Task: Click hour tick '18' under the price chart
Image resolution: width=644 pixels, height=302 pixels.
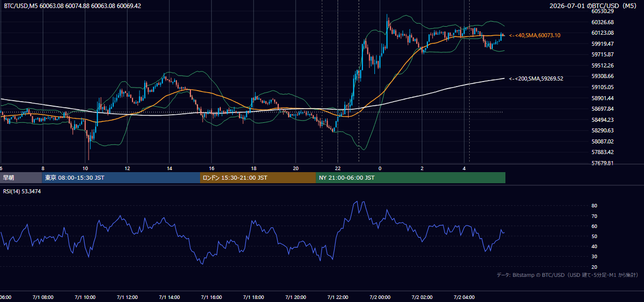Action: [253, 169]
